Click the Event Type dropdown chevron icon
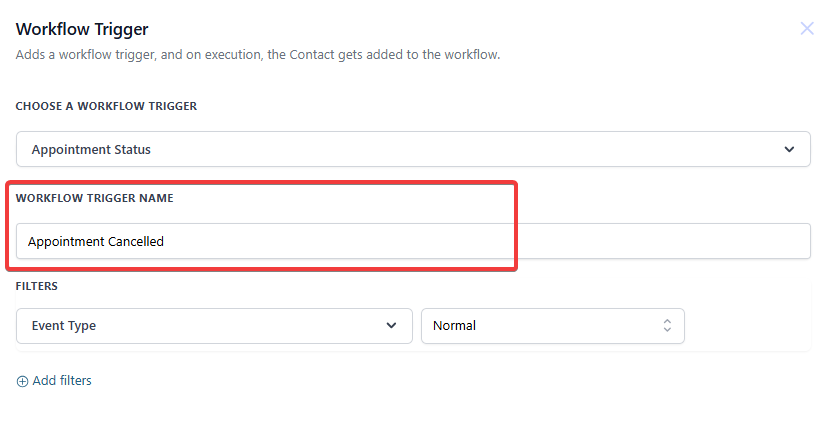The height and width of the screenshot is (428, 819). click(391, 326)
